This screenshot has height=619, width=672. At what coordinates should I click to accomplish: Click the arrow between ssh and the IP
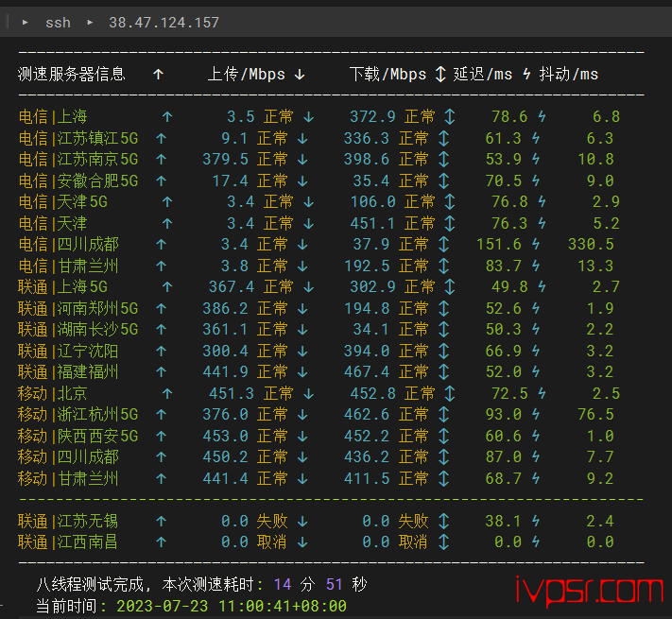click(90, 23)
